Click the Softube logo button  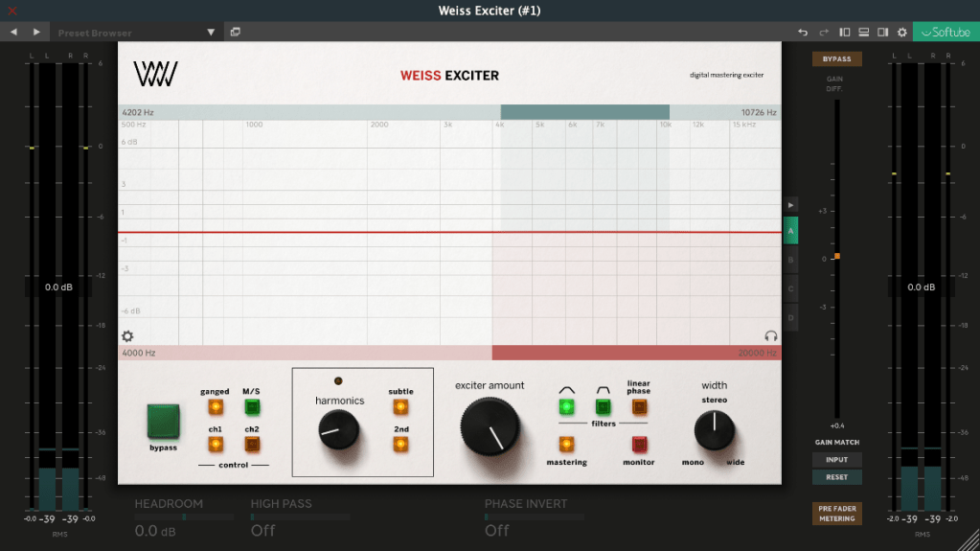point(946,33)
